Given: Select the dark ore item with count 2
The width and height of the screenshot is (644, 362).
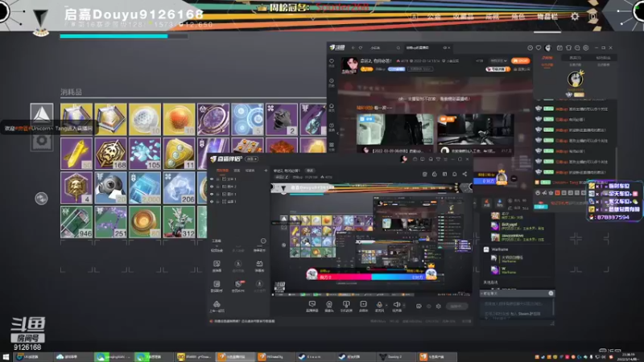Looking at the screenshot, I should (281, 119).
